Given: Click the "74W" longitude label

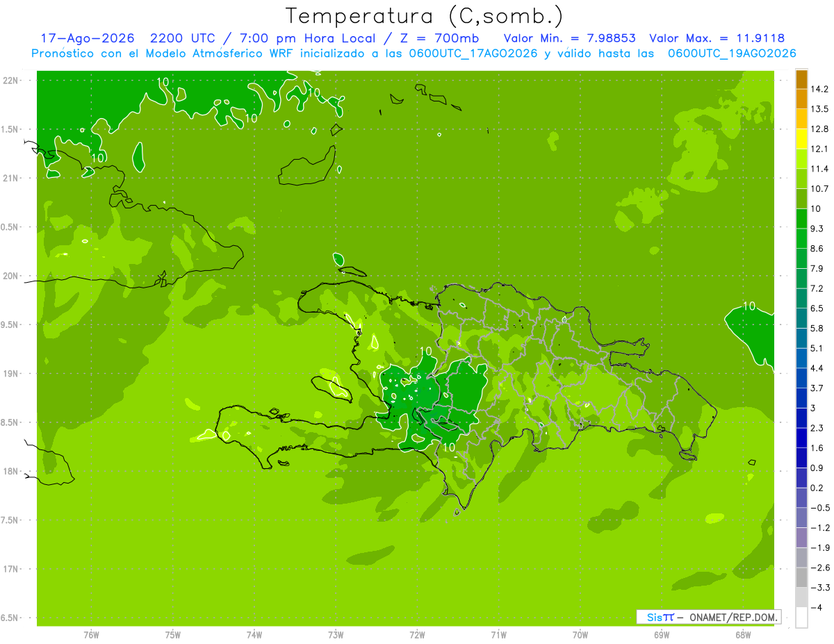Looking at the screenshot, I should tap(254, 635).
